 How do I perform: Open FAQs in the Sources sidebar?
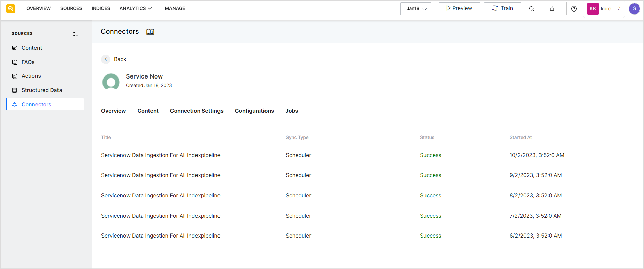pyautogui.click(x=28, y=62)
